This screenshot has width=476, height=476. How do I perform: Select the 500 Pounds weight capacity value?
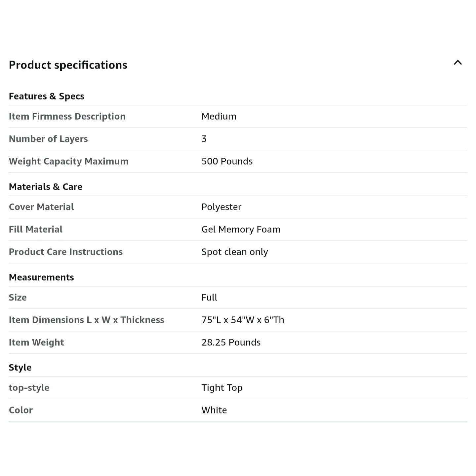(227, 161)
